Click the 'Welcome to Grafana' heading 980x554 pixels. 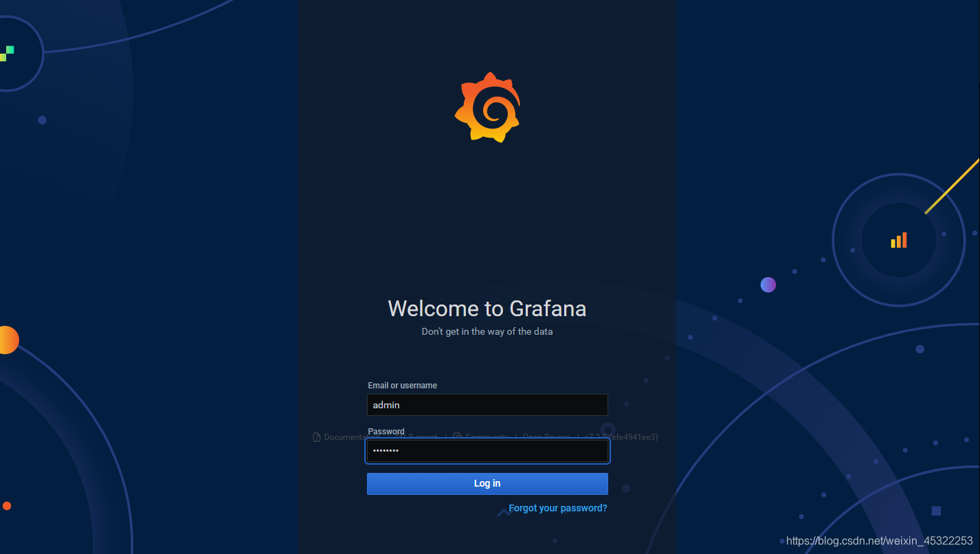pyautogui.click(x=487, y=308)
